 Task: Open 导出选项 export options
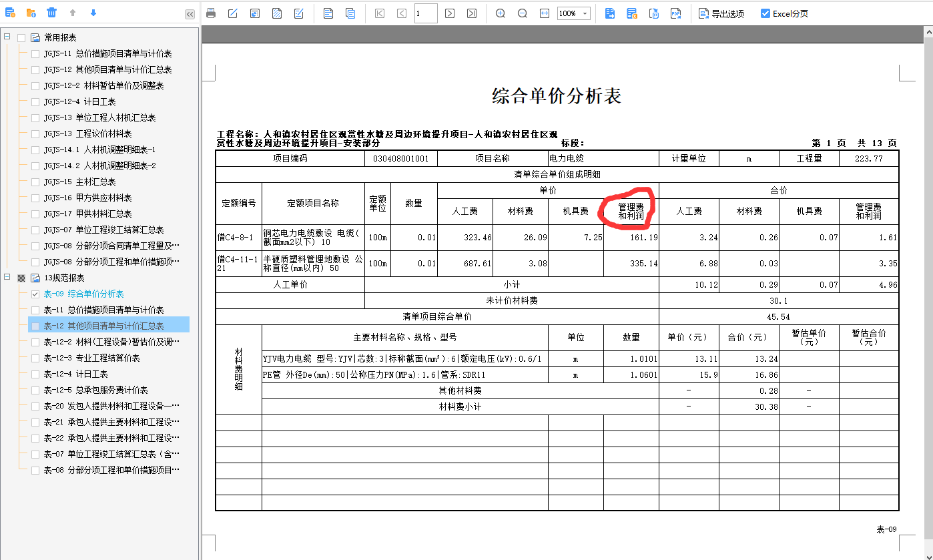tap(721, 13)
